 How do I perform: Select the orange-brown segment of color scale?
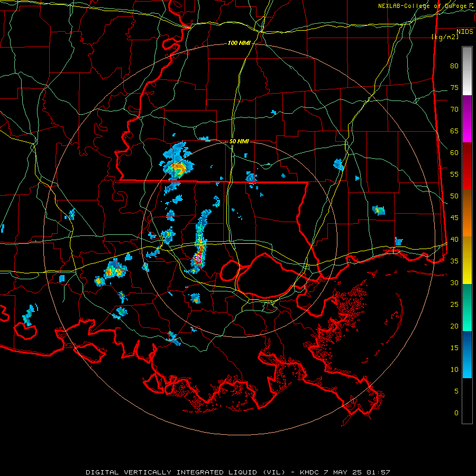[x=467, y=213]
